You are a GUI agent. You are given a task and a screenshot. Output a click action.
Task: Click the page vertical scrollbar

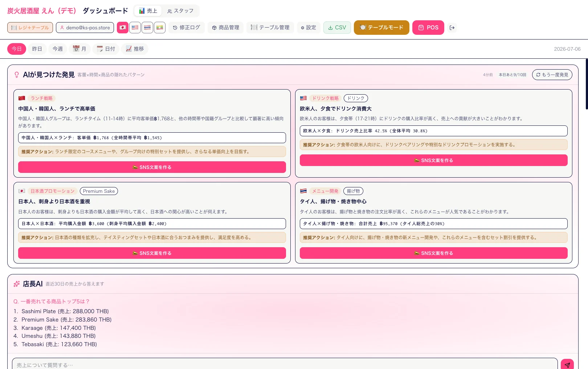coord(587,84)
